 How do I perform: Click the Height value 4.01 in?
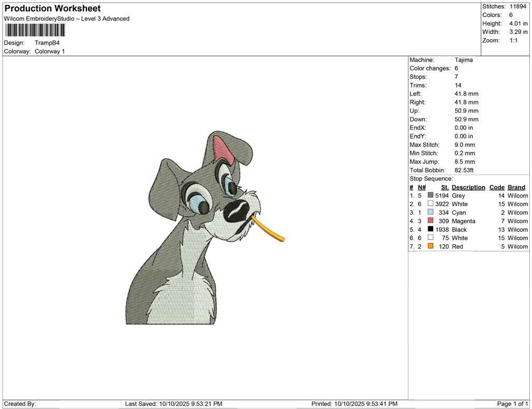[x=519, y=24]
